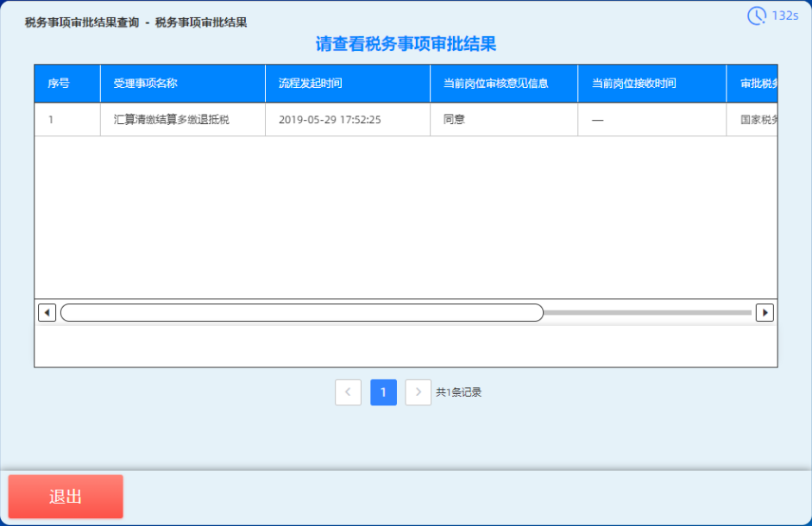Click the 请查看税务事项审批结果 page title
This screenshot has height=526, width=812.
406,45
